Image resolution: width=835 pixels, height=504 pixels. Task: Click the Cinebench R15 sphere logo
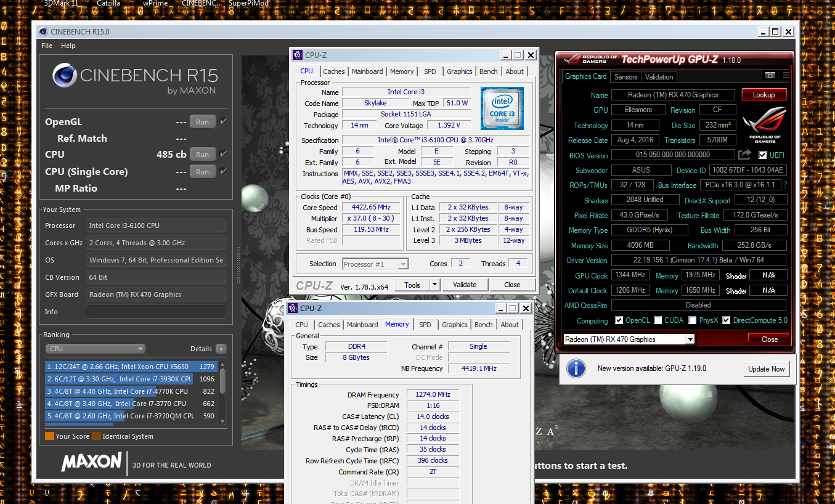(x=64, y=76)
